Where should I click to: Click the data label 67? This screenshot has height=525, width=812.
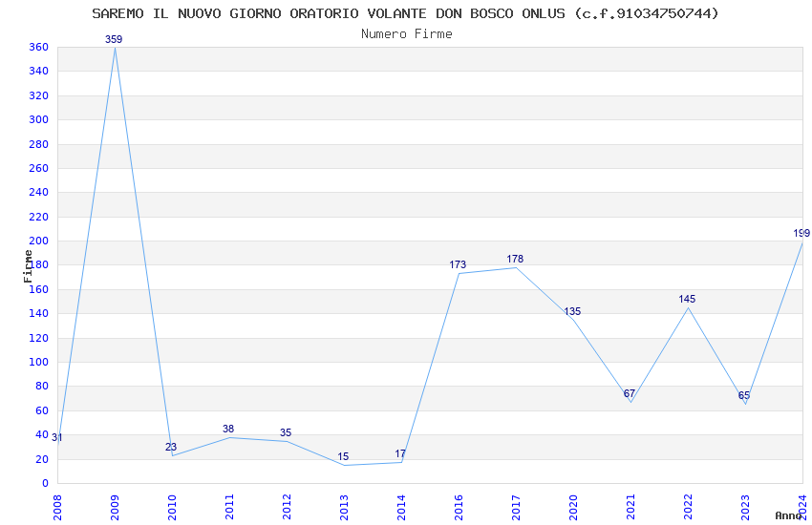coord(630,393)
